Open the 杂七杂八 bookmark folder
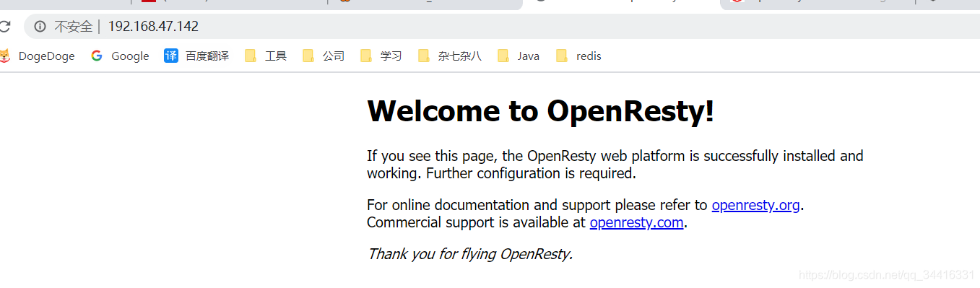The width and height of the screenshot is (980, 288). (x=450, y=56)
